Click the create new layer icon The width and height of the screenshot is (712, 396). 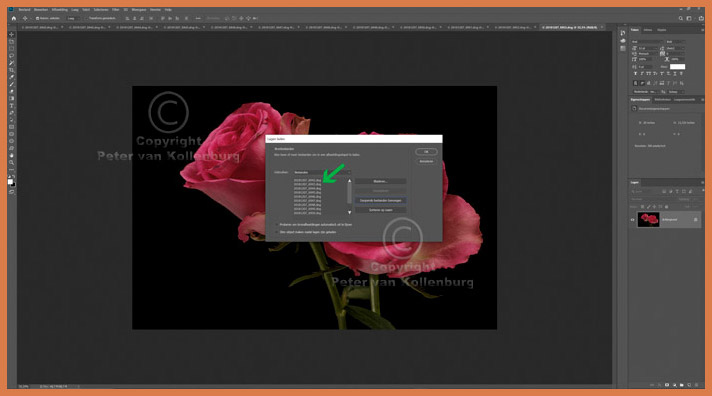click(689, 385)
